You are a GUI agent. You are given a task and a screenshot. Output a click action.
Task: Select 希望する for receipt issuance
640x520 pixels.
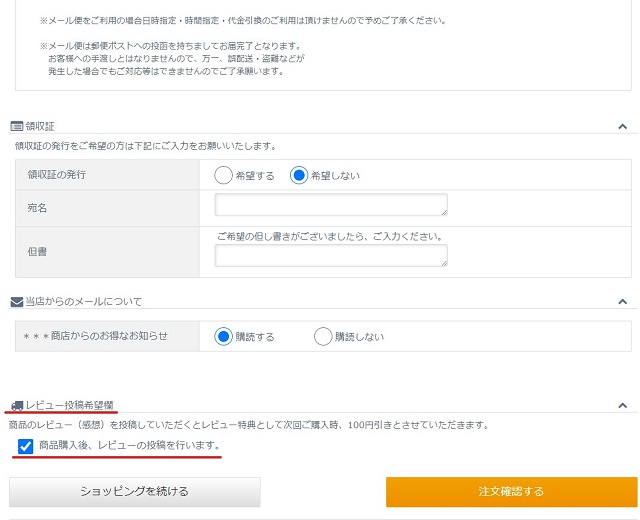224,175
